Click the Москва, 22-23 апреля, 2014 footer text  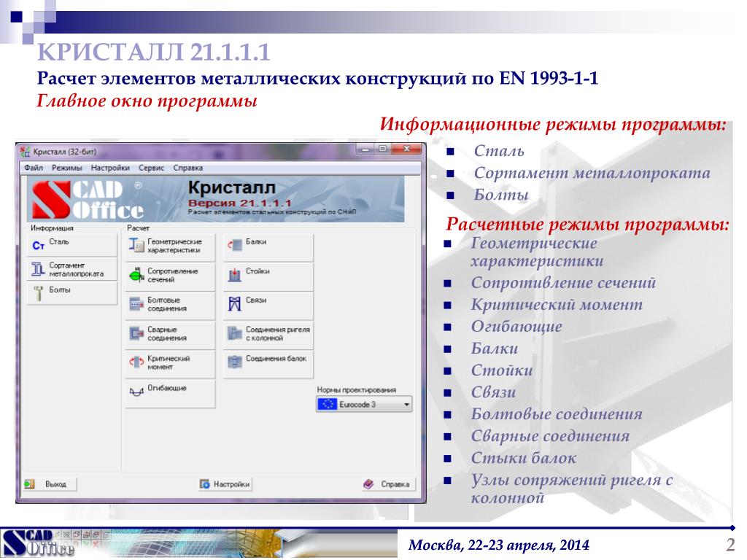[x=499, y=545]
